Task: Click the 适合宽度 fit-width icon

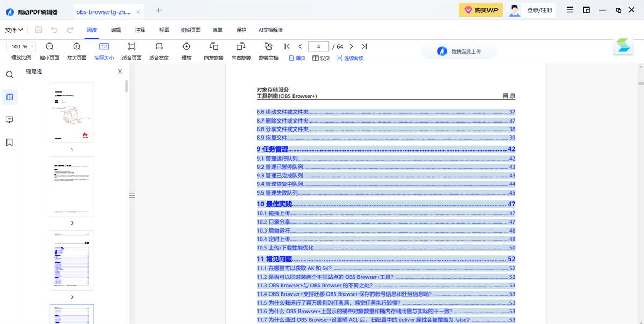Action: pyautogui.click(x=159, y=47)
